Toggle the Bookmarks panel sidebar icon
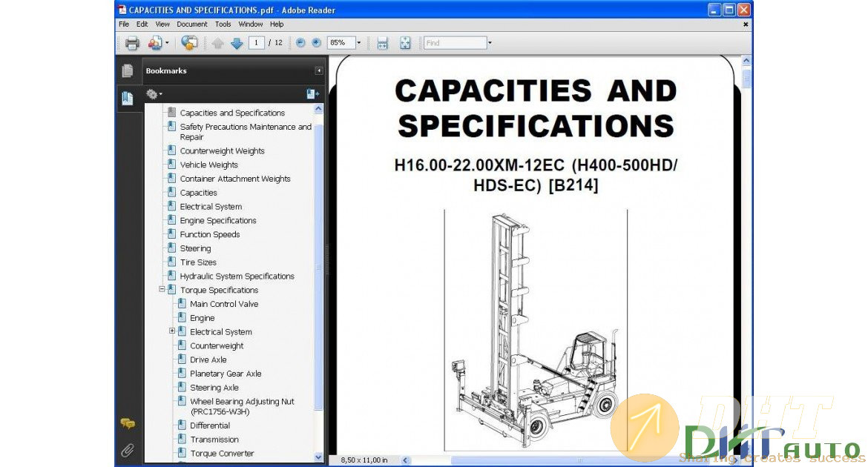 click(x=128, y=99)
